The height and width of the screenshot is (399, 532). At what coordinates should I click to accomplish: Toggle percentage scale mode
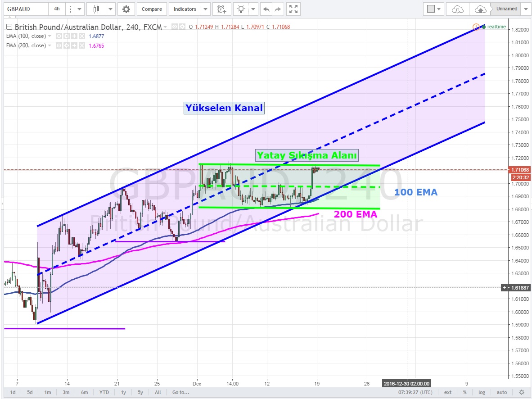(465, 392)
